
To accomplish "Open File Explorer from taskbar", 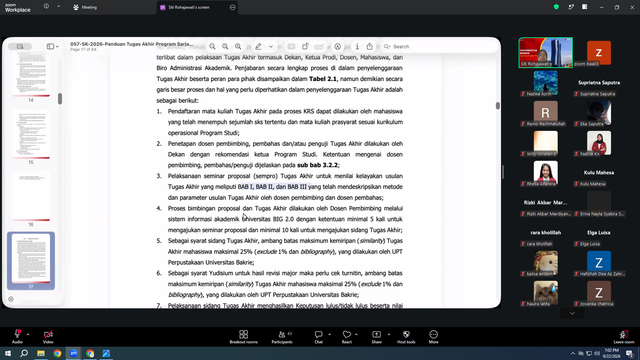I will point(41,353).
